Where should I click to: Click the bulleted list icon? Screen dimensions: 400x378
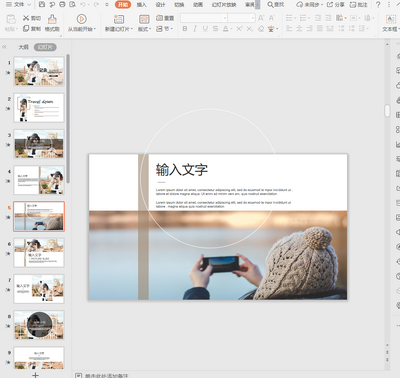pos(289,18)
